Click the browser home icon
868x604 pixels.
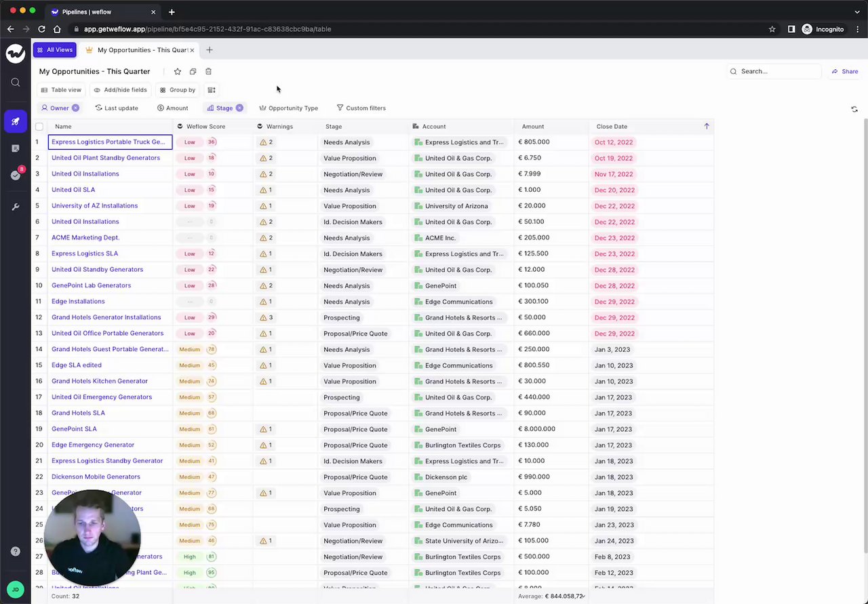point(57,29)
